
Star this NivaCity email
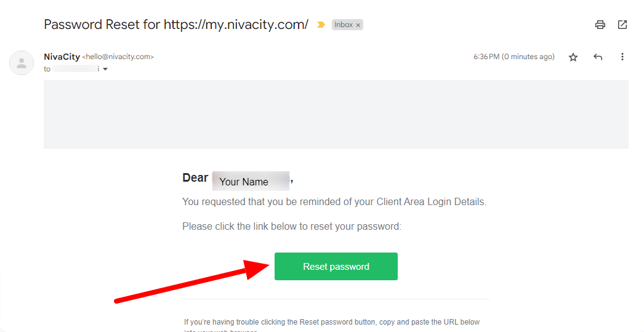click(x=573, y=57)
